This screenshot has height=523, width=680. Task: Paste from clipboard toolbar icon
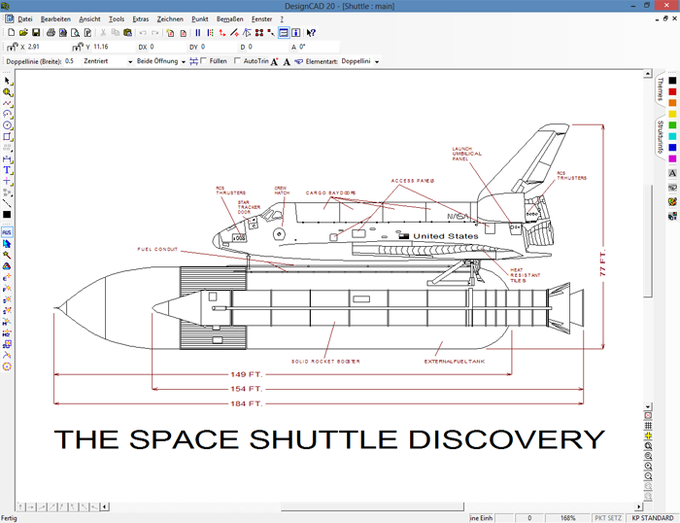pos(128,33)
